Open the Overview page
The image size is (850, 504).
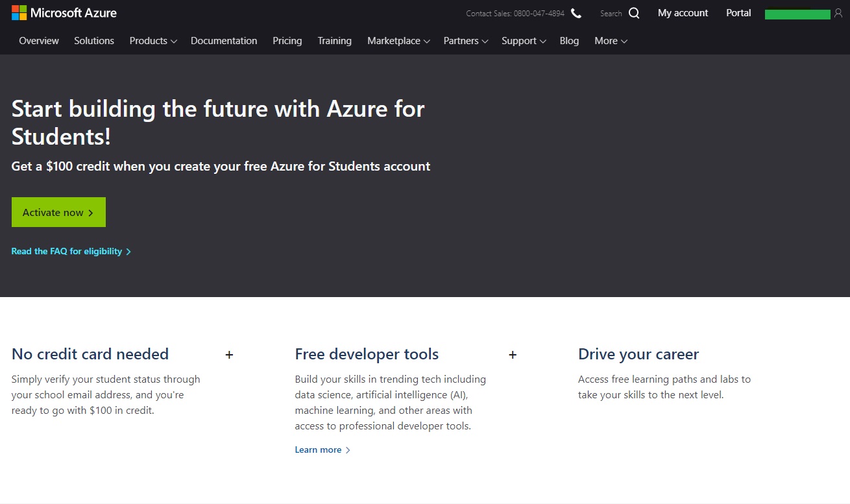pyautogui.click(x=39, y=41)
